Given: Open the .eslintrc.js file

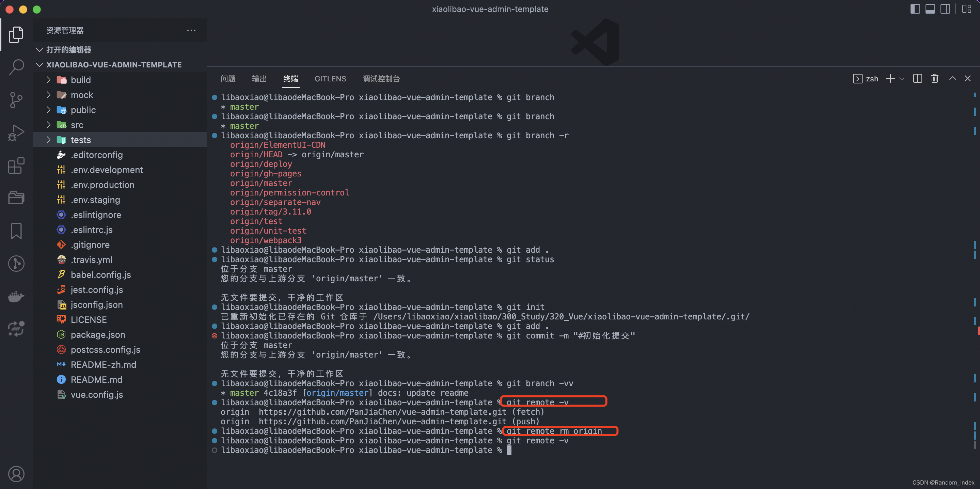Looking at the screenshot, I should pos(120,230).
